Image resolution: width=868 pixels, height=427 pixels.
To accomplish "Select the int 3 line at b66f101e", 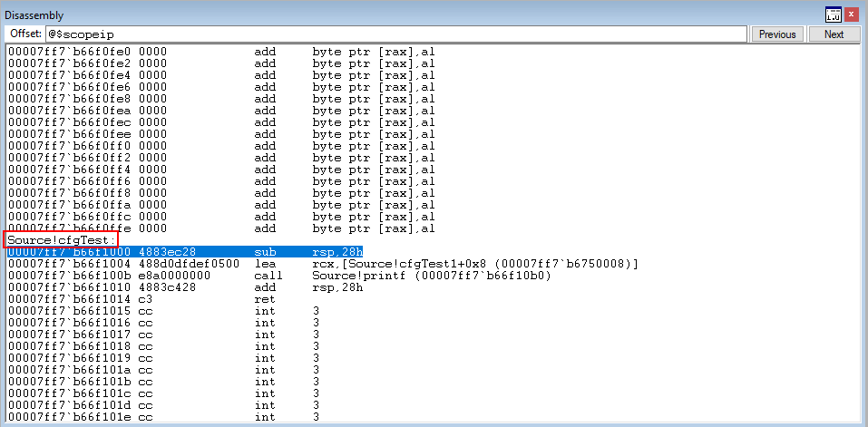I will (163, 416).
